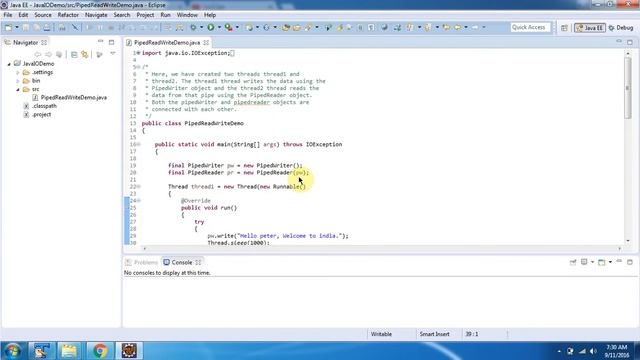The image size is (640, 360).
Task: Click the editor horizontal scrollbar
Action: (382, 248)
